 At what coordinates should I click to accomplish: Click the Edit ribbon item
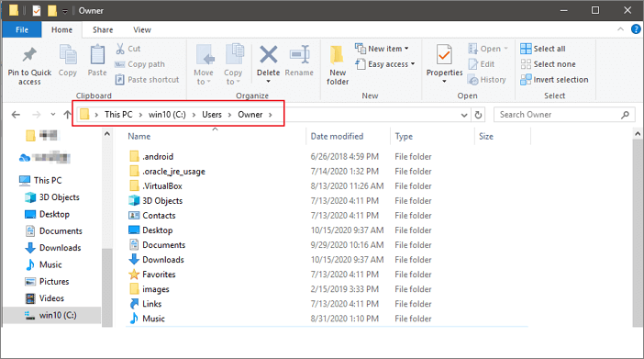click(x=482, y=64)
